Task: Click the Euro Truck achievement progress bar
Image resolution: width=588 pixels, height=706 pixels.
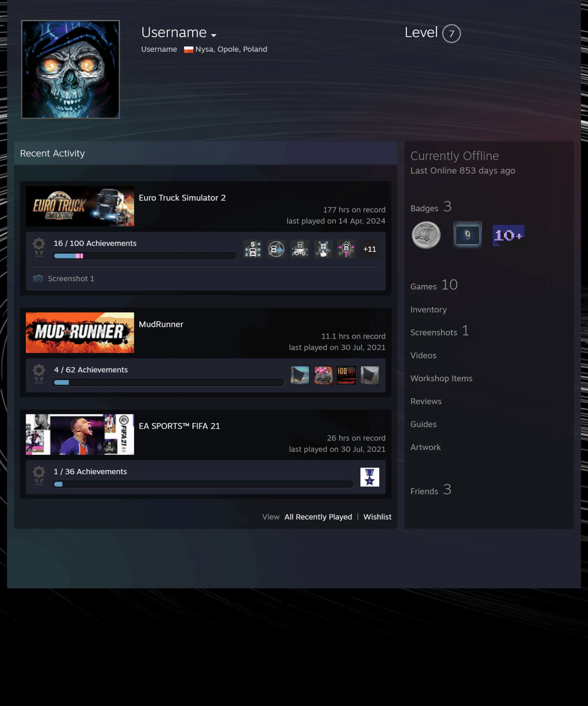Action: [x=145, y=256]
